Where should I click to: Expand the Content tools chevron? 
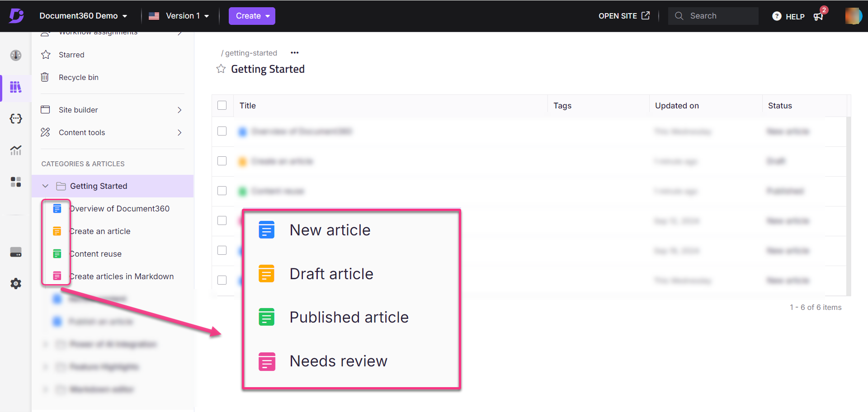[x=179, y=132]
